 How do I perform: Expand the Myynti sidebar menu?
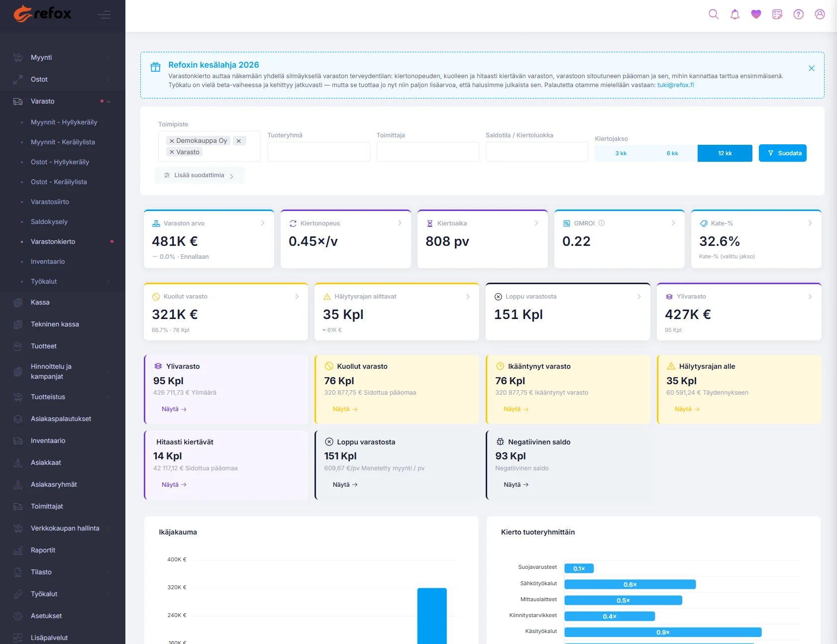[63, 57]
